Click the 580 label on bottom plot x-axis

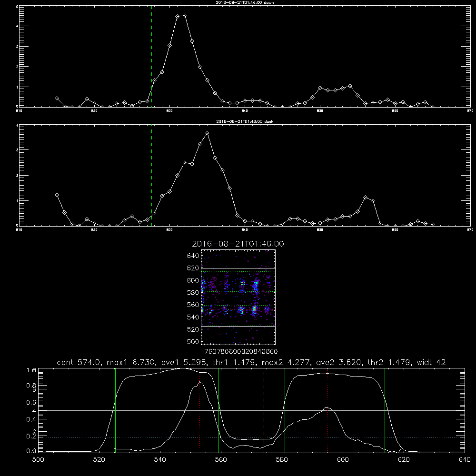[282, 460]
